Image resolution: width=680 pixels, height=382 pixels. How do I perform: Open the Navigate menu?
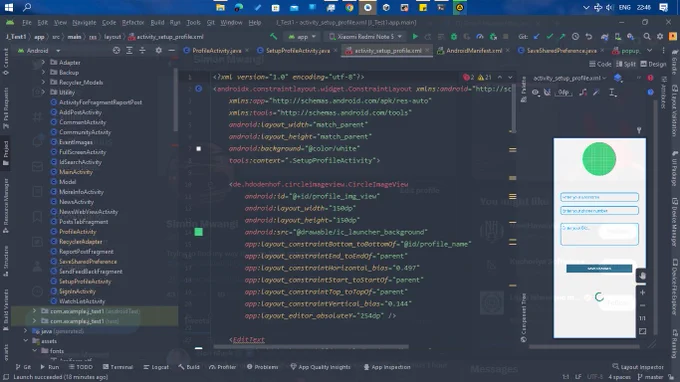pyautogui.click(x=84, y=23)
